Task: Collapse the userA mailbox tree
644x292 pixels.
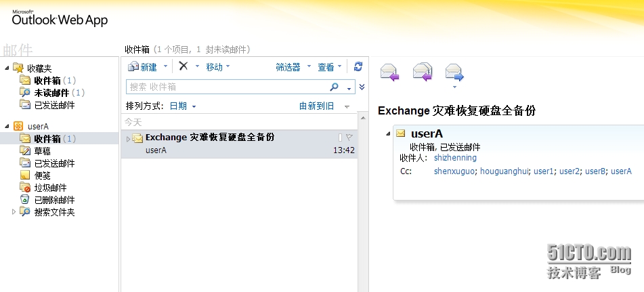Action: pyautogui.click(x=7, y=126)
